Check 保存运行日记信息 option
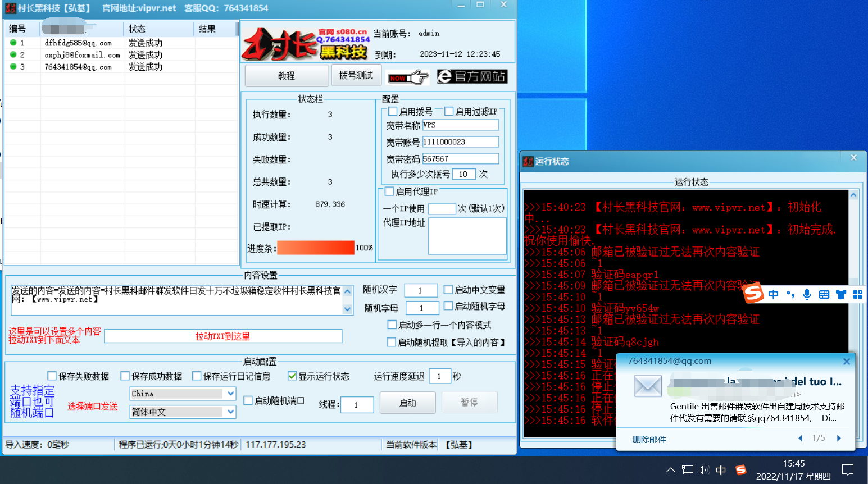The width and height of the screenshot is (868, 484). (197, 376)
